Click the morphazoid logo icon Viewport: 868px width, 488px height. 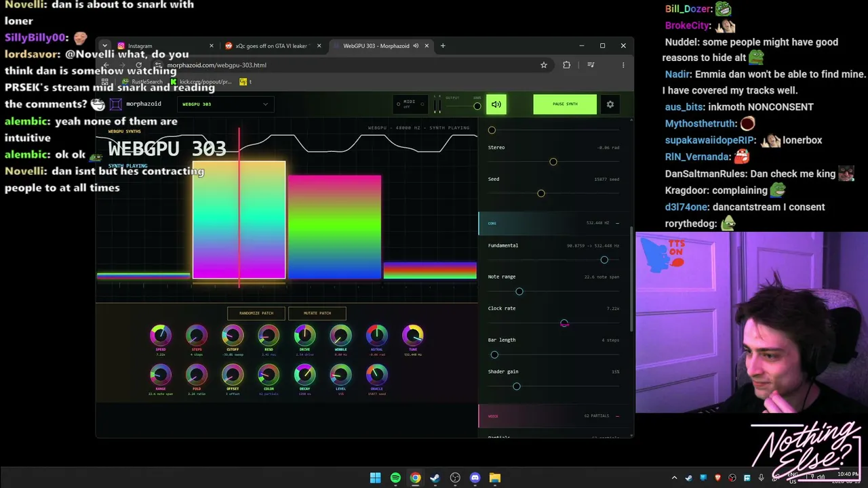116,104
